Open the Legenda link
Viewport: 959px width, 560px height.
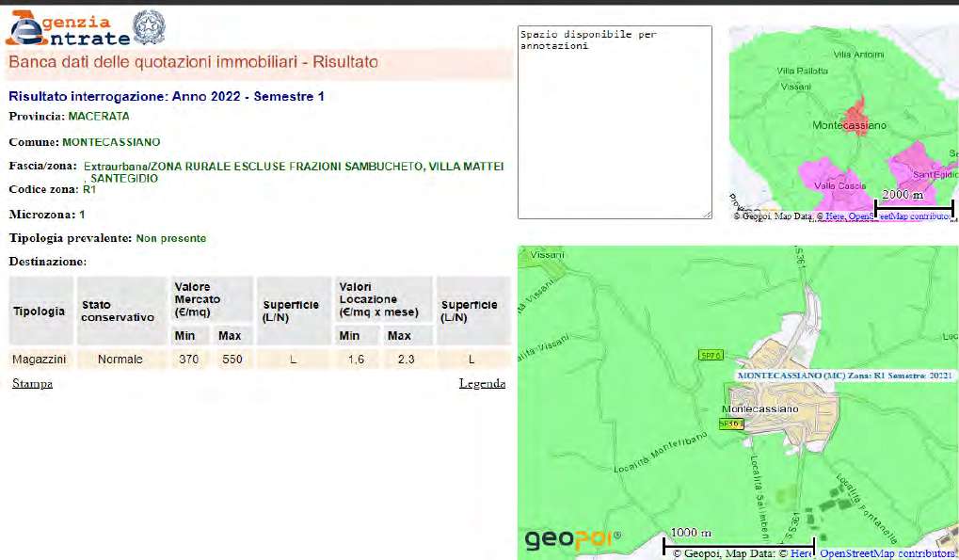pyautogui.click(x=482, y=383)
